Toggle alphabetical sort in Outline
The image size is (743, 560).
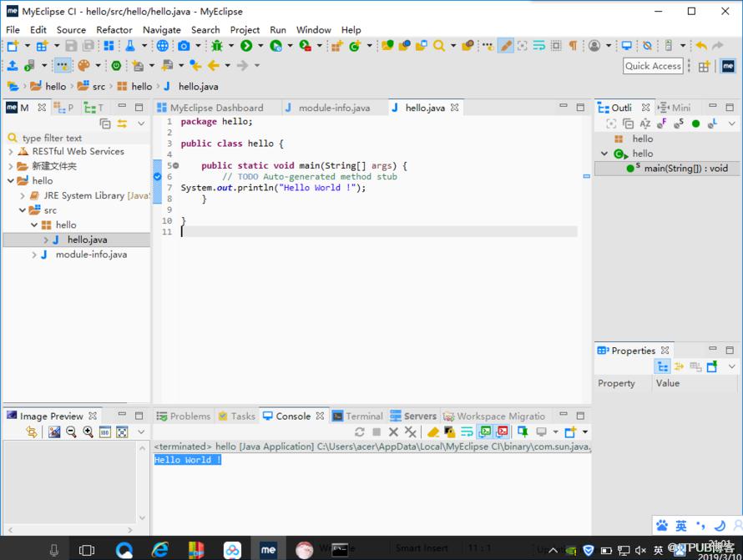tap(645, 124)
